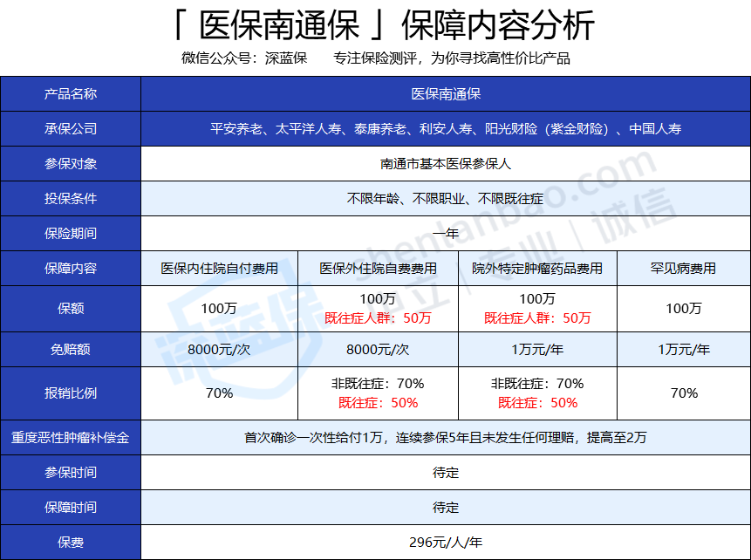This screenshot has height=560, width=751.
Task: Click the 报销比例 row header cell
Action: 71,393
